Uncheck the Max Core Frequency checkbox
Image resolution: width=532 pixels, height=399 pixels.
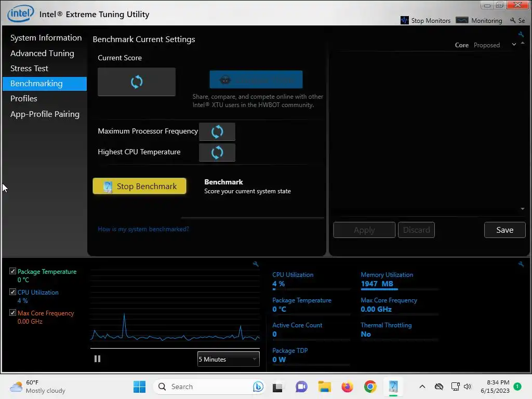(12, 312)
